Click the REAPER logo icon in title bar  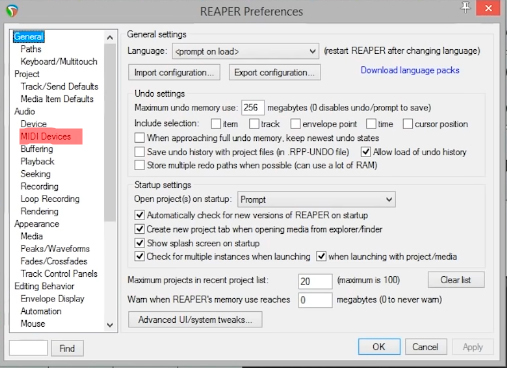point(12,11)
